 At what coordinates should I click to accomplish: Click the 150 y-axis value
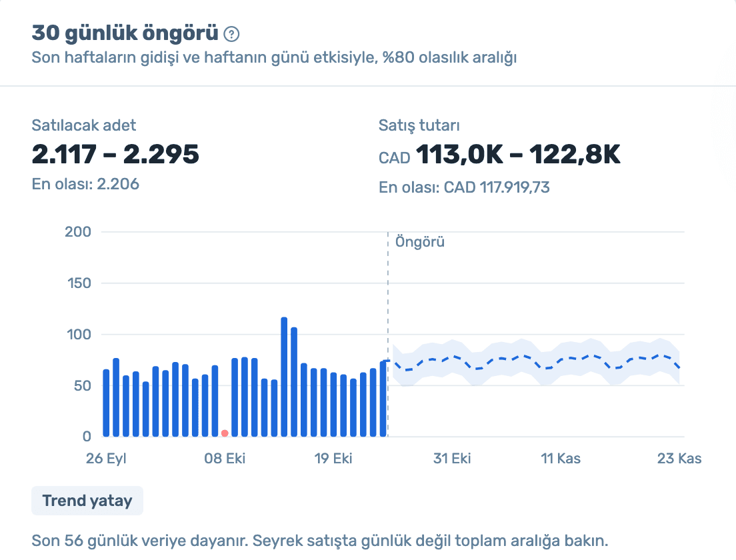[79, 283]
